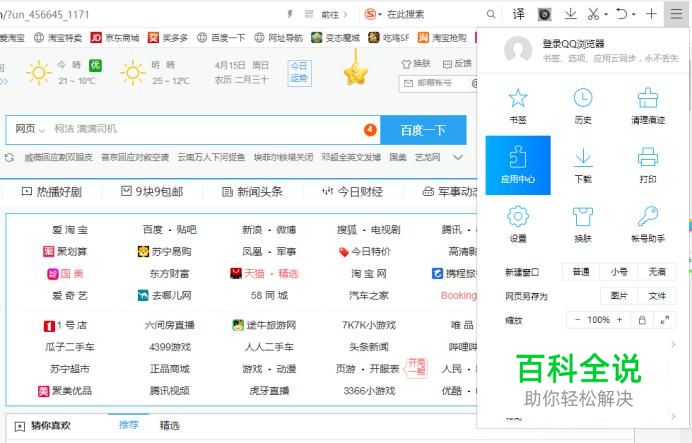The image size is (692, 443).
Task: Open the 去哪儿网 link
Action: [165, 295]
